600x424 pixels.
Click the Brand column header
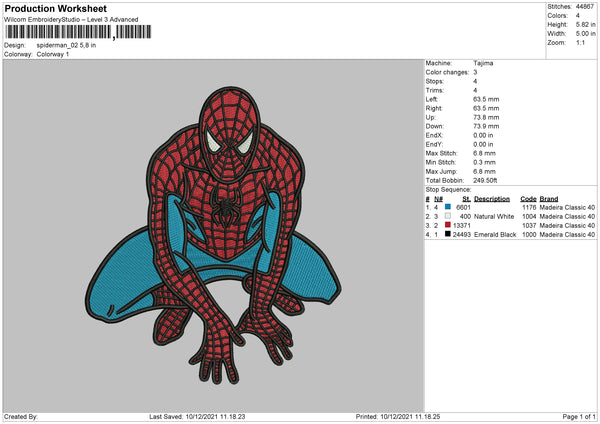click(549, 199)
